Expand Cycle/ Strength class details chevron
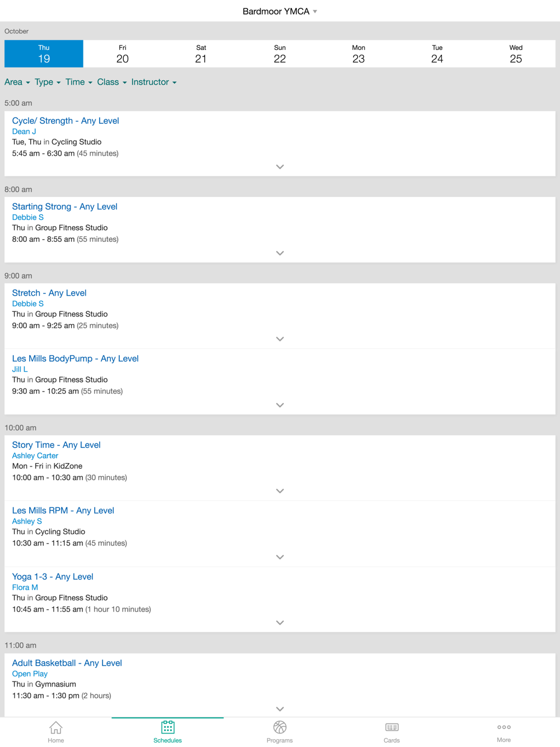The height and width of the screenshot is (747, 560). [280, 167]
